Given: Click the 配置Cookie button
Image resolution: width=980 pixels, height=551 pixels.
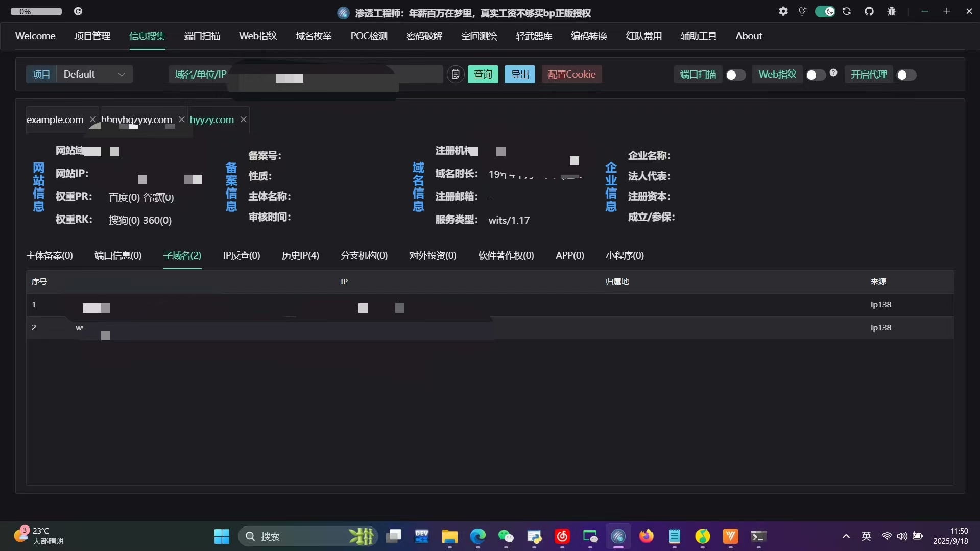Looking at the screenshot, I should point(571,75).
